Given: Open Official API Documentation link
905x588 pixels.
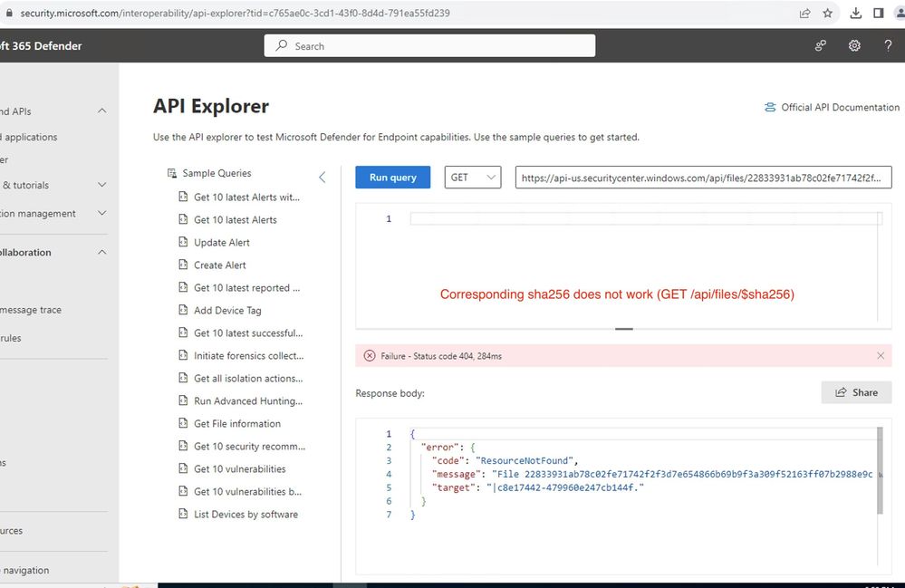Looking at the screenshot, I should coord(840,107).
